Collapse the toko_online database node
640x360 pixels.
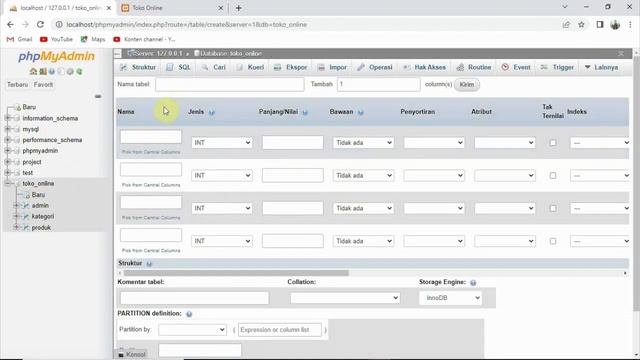(7, 184)
